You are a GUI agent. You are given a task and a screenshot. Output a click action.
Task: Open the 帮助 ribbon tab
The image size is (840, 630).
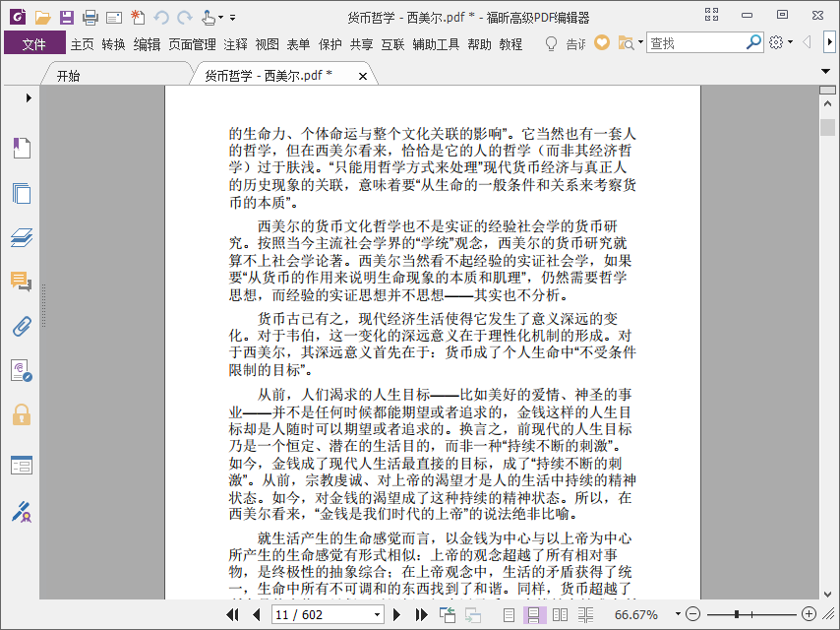pos(479,44)
